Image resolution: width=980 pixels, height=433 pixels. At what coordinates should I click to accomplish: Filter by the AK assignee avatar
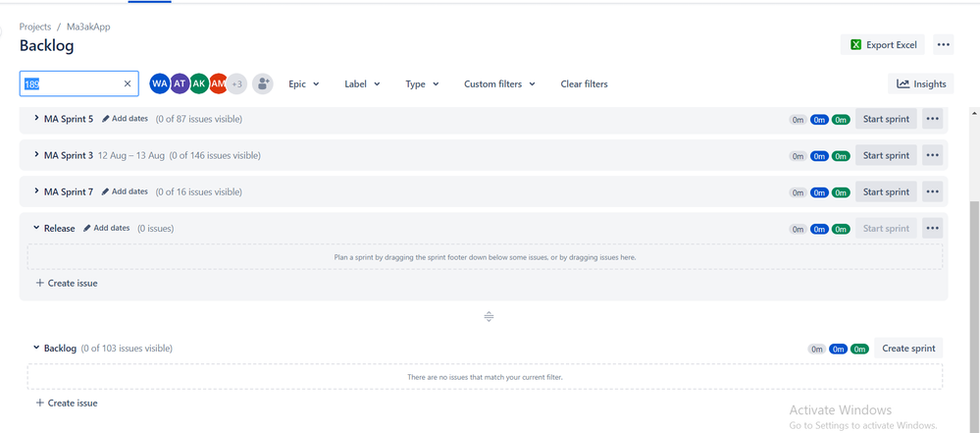coord(199,83)
